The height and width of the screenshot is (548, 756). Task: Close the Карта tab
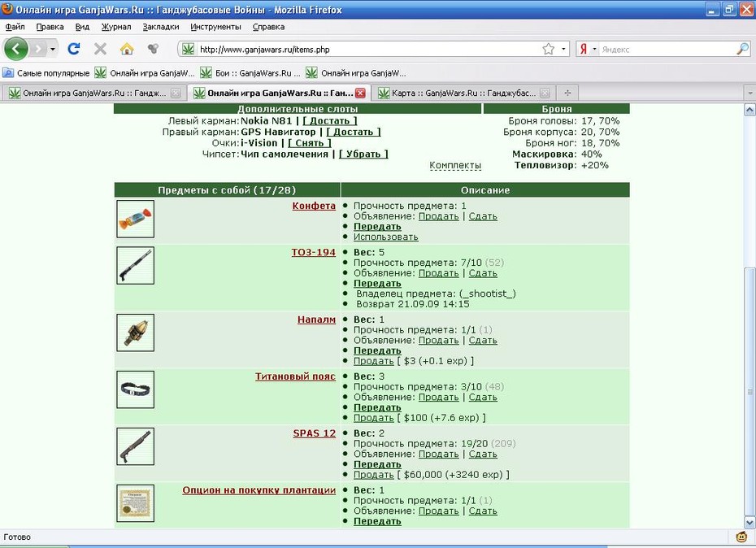[545, 94]
